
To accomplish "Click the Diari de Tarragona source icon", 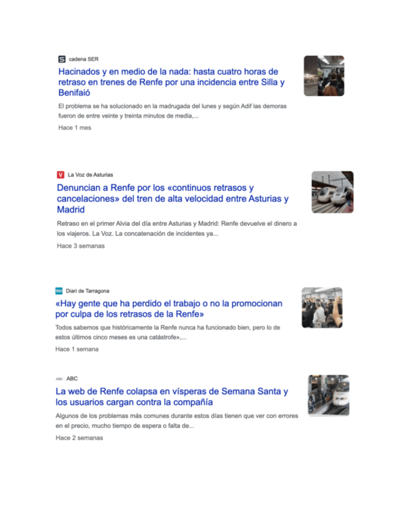I will [59, 290].
